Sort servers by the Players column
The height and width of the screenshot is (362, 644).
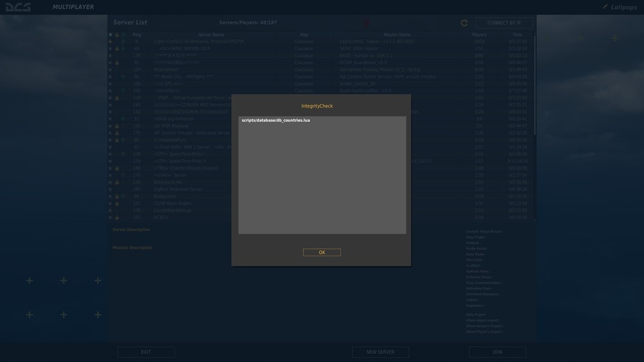(x=479, y=35)
